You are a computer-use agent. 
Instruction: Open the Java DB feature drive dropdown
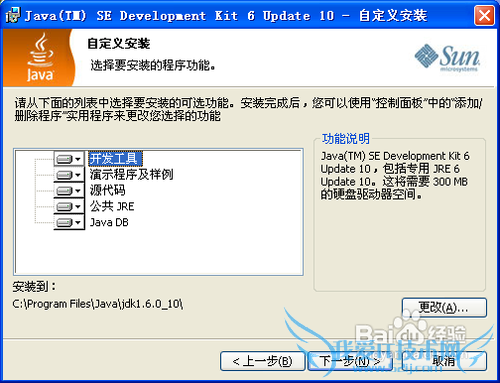pyautogui.click(x=69, y=222)
